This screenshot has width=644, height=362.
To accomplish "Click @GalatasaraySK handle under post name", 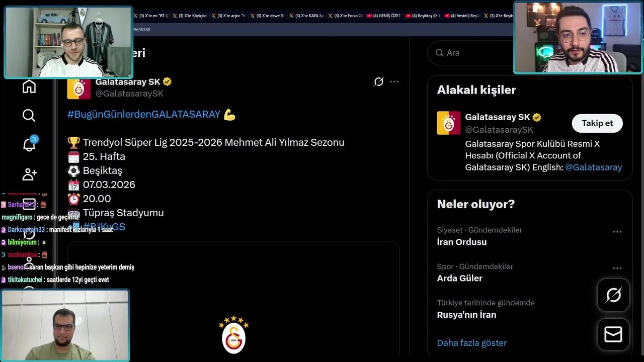I will (x=129, y=94).
